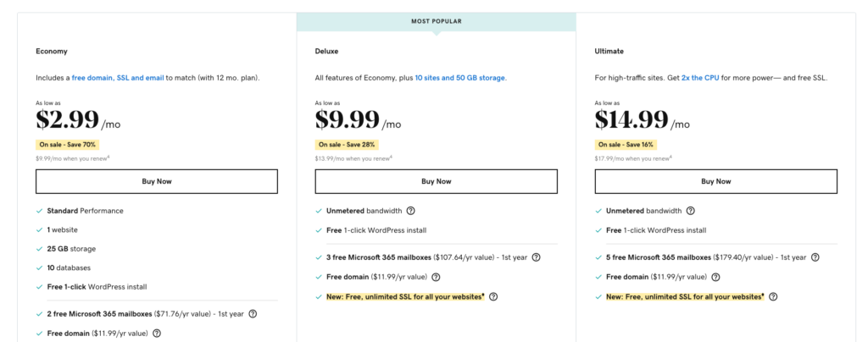868x342 pixels.
Task: Click help icon next to Ultimate Free domain
Action: pos(715,277)
